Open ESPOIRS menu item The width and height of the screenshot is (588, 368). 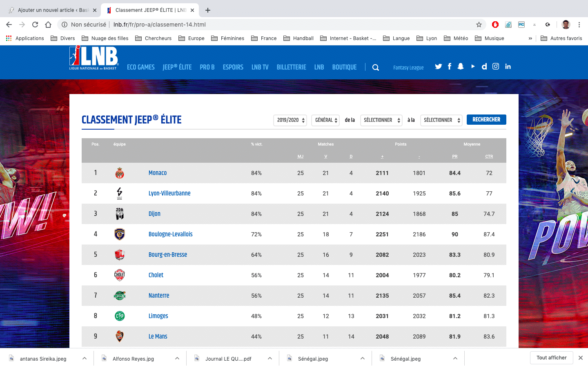[x=233, y=67]
